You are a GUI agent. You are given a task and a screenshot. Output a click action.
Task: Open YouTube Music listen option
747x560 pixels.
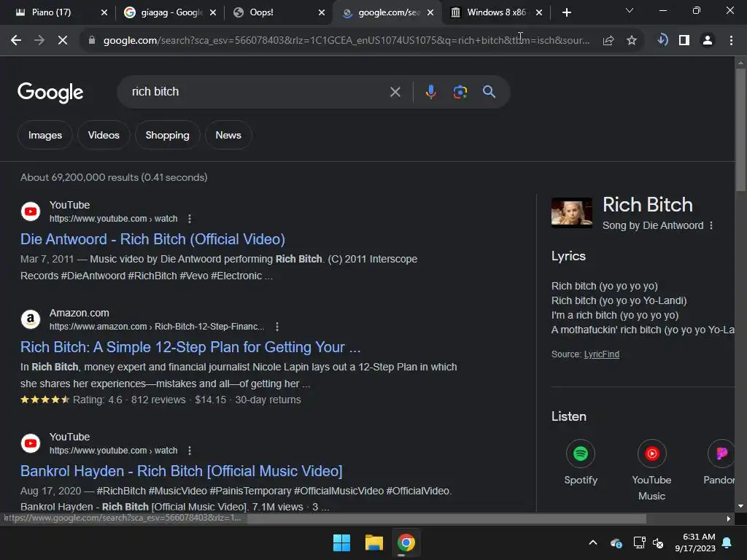tap(651, 470)
